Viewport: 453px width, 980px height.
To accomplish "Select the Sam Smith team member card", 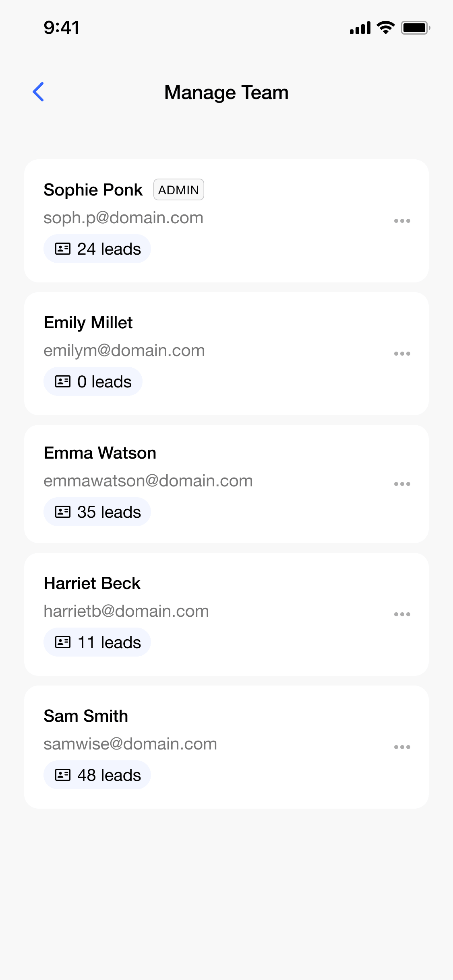I will 226,747.
